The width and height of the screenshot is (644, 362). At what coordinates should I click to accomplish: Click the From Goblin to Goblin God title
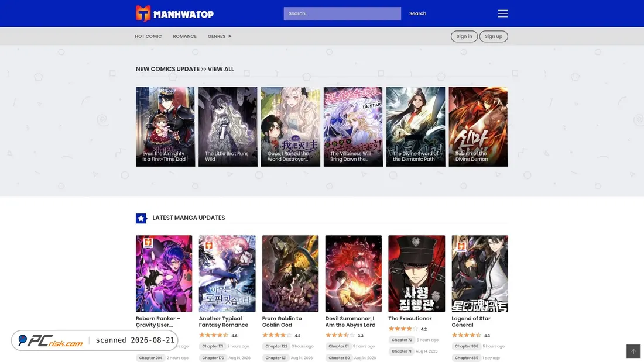pyautogui.click(x=282, y=322)
